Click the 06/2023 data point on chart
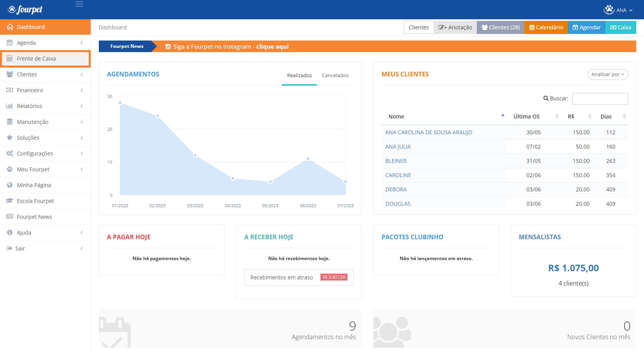644x350 pixels. (308, 159)
